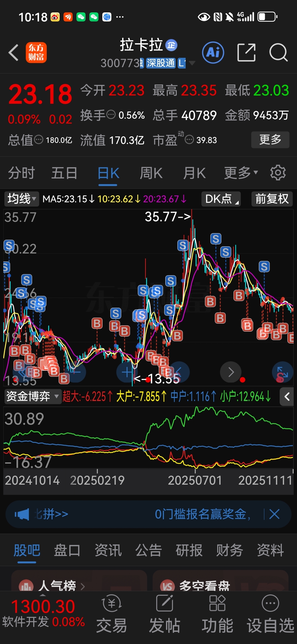This screenshot has width=297, height=644.
Task: Tap 流值 170.3亿 value
Action: click(x=112, y=140)
